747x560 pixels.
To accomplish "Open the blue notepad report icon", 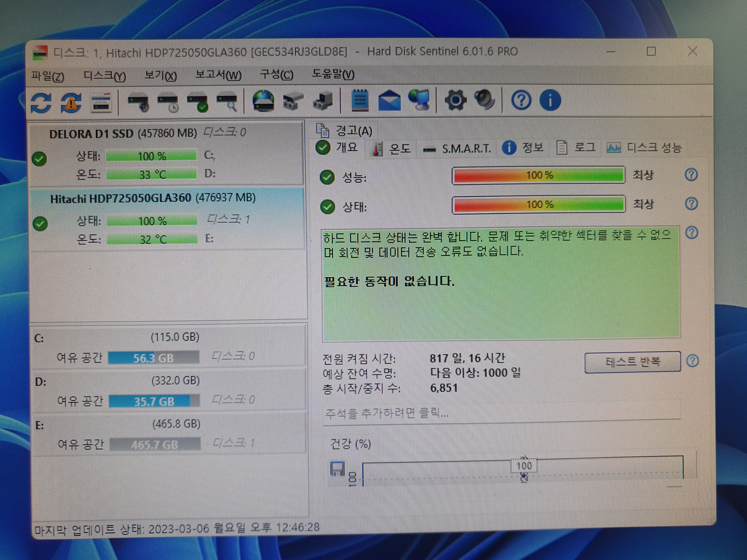I will pos(360,100).
